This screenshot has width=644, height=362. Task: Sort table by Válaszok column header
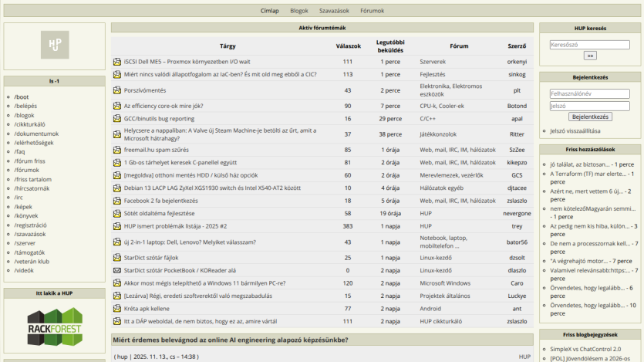(349, 46)
